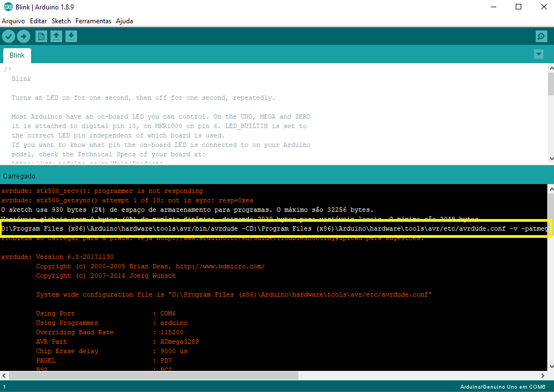This screenshot has height=392, width=554.
Task: Click 'Overriding Baud Rate : 115200' line
Action: (x=110, y=332)
